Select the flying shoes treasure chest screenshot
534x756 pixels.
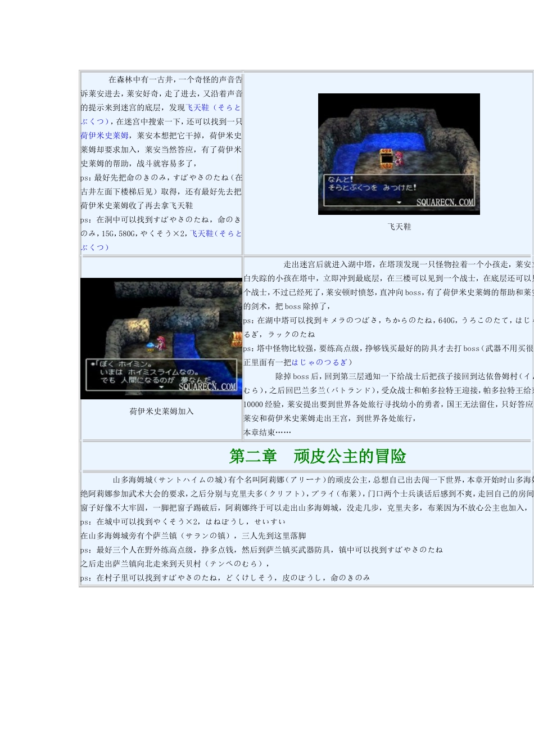(399, 154)
